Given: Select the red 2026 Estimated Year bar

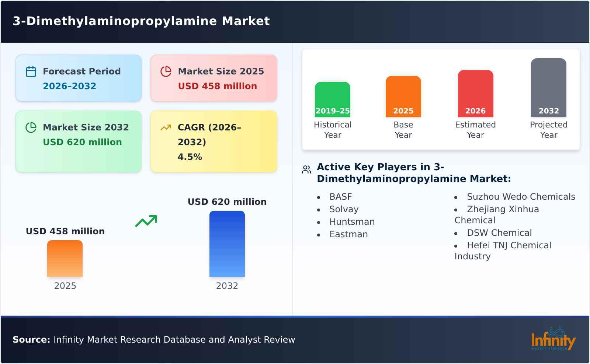Looking at the screenshot, I should click(475, 92).
